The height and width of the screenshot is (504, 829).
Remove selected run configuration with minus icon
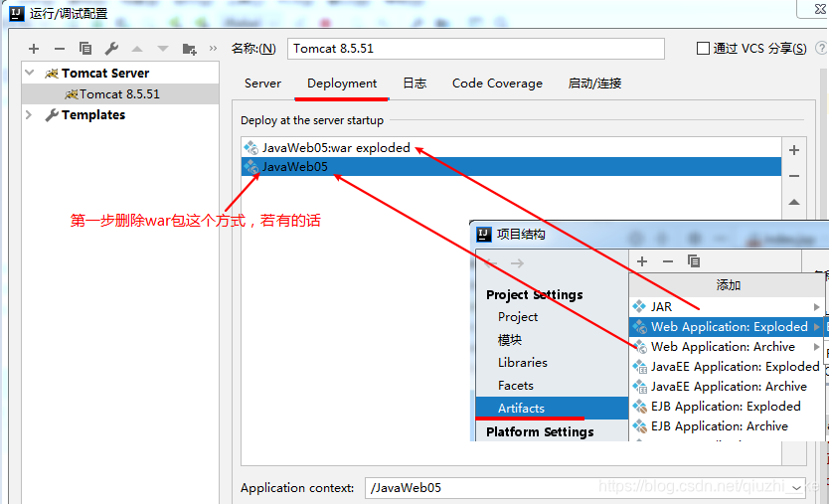coord(60,49)
